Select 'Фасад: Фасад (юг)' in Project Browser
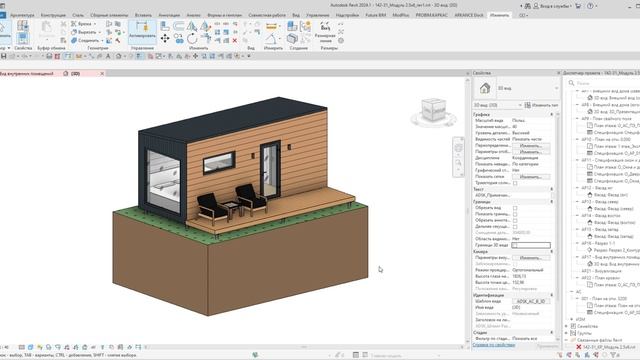 pyautogui.click(x=611, y=195)
